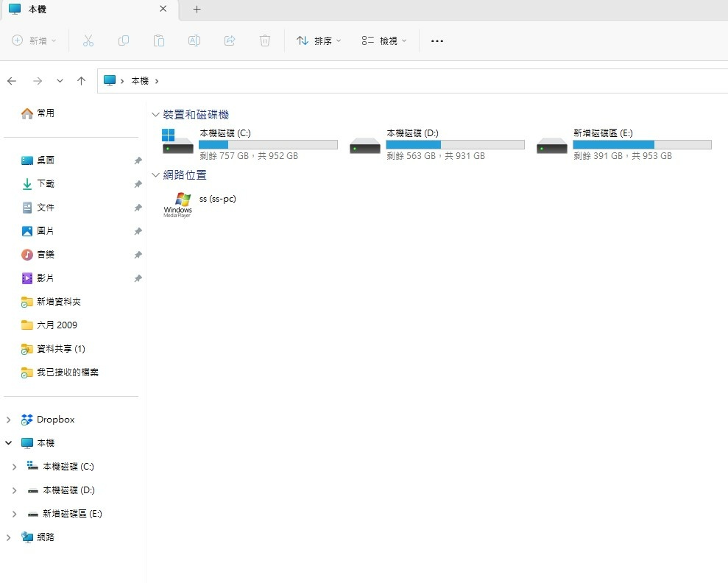Open 常用 (Home) in the sidebar
The image size is (728, 583).
[x=38, y=113]
